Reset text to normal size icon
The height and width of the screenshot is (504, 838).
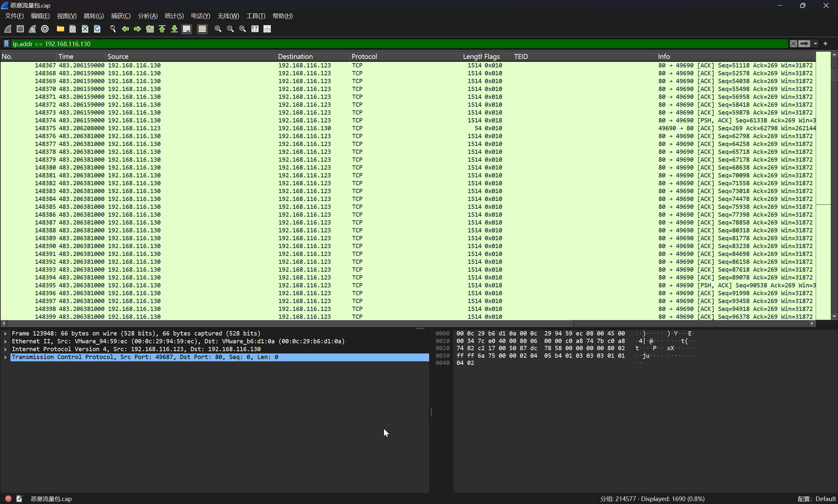[x=243, y=29]
